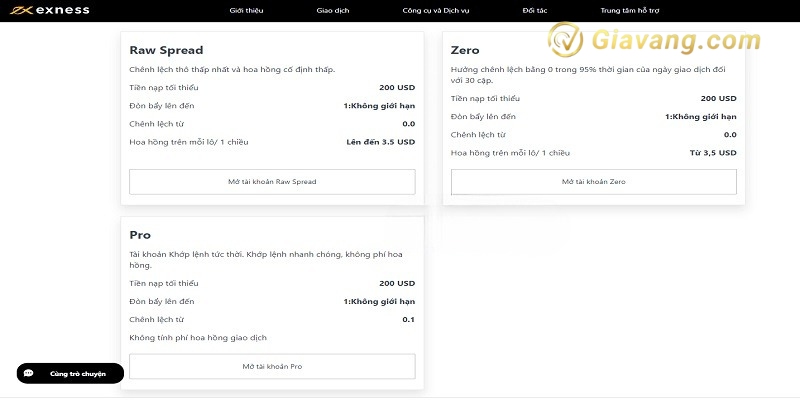Open the Giới thiệu menu
The image size is (800, 400).
(246, 11)
